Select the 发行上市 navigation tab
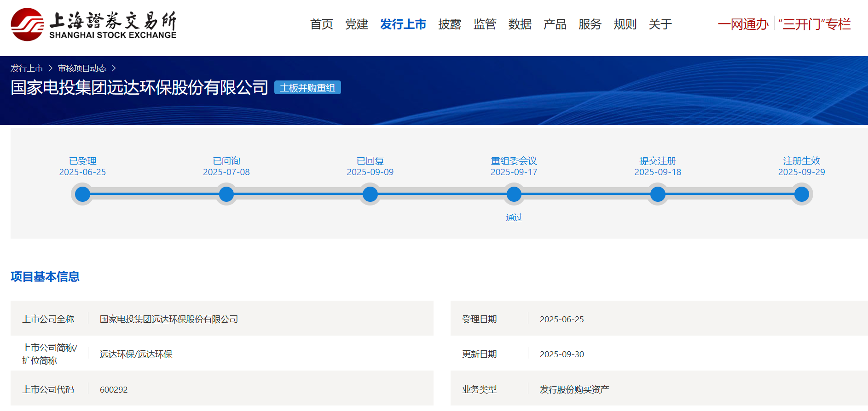 (x=403, y=24)
